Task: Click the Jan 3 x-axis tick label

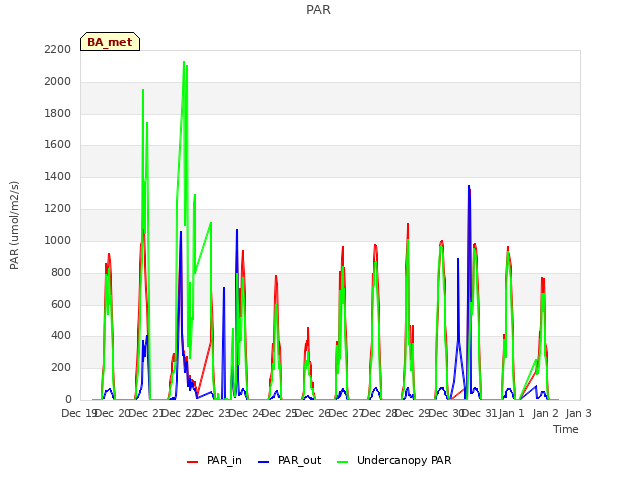Action: tap(579, 413)
